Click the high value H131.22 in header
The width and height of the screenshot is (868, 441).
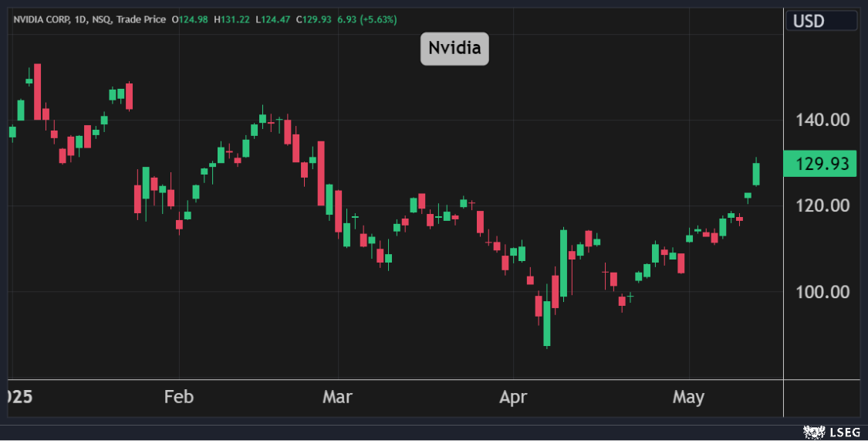[234, 19]
